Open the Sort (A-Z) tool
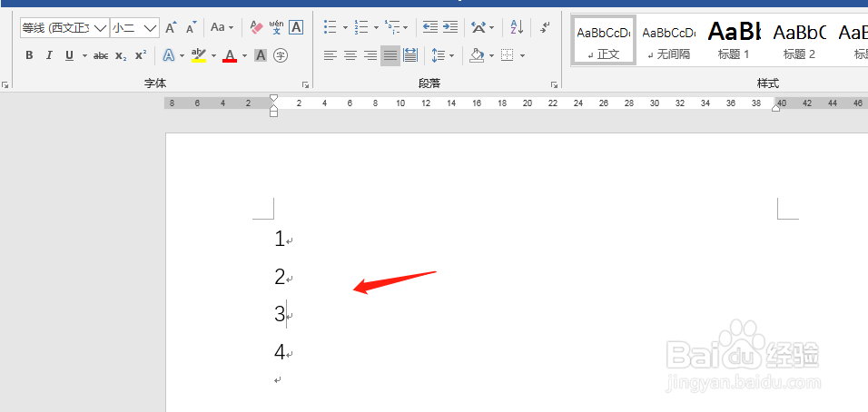 pos(517,27)
